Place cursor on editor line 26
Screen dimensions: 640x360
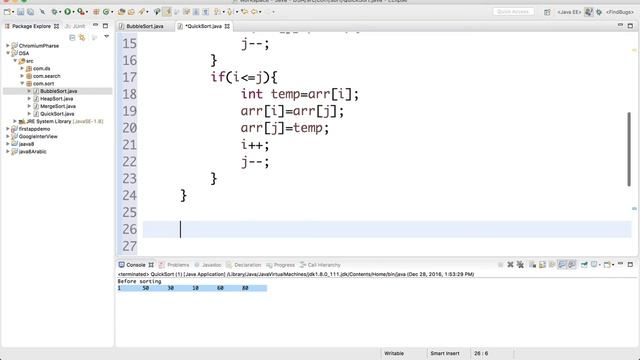387,229
